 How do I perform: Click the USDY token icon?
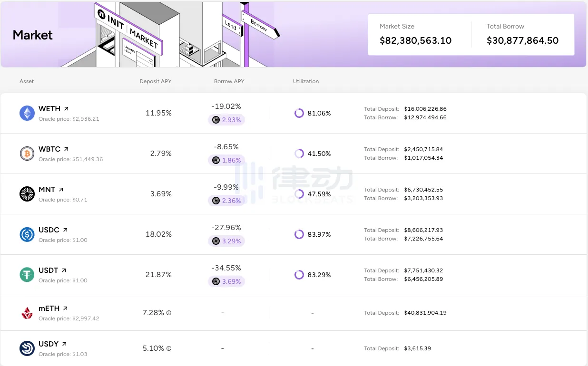pyautogui.click(x=27, y=348)
